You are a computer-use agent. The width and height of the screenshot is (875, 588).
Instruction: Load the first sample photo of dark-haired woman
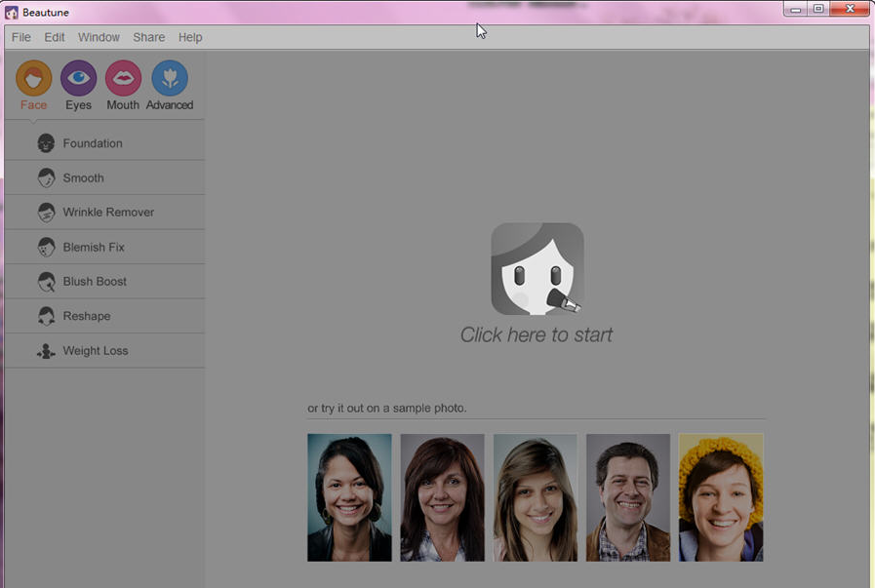[349, 497]
